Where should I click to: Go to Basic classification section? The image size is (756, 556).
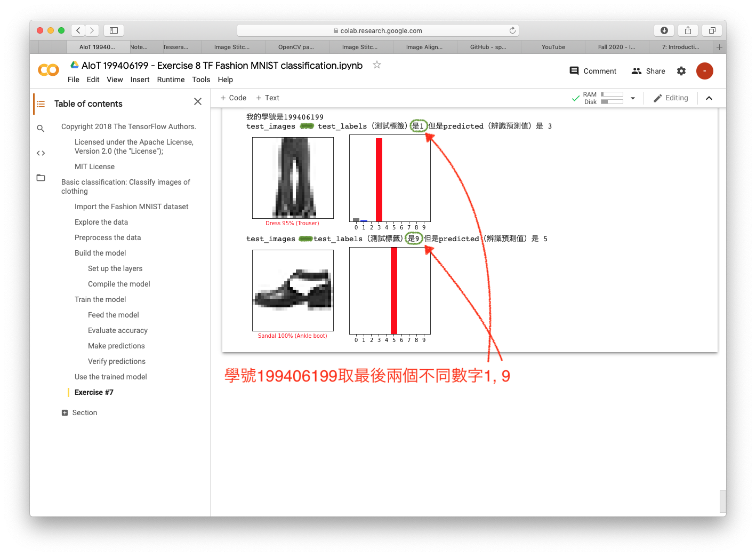(x=125, y=186)
